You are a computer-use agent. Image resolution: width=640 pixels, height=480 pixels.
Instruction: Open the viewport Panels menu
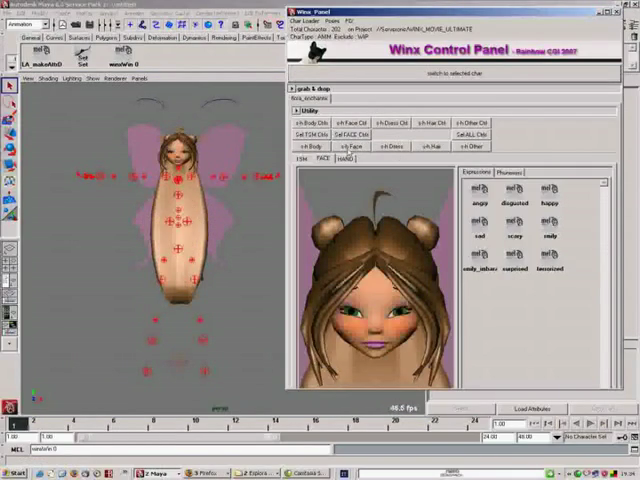pos(139,78)
